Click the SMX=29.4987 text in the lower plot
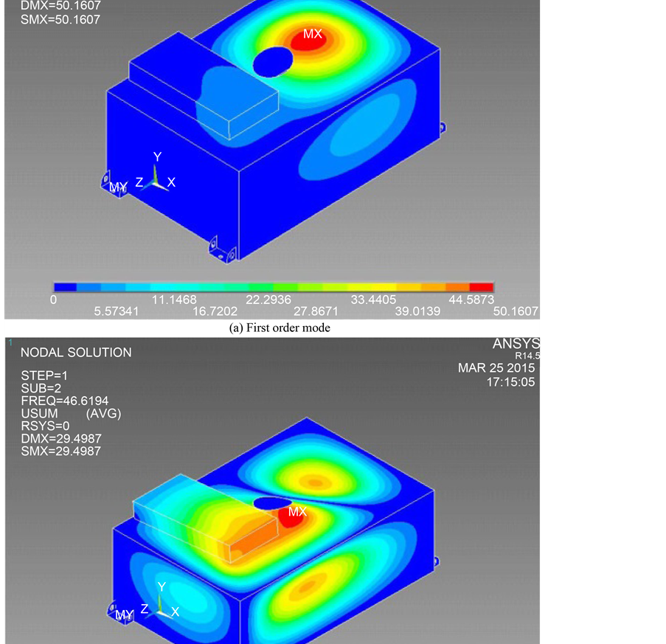 [61, 451]
